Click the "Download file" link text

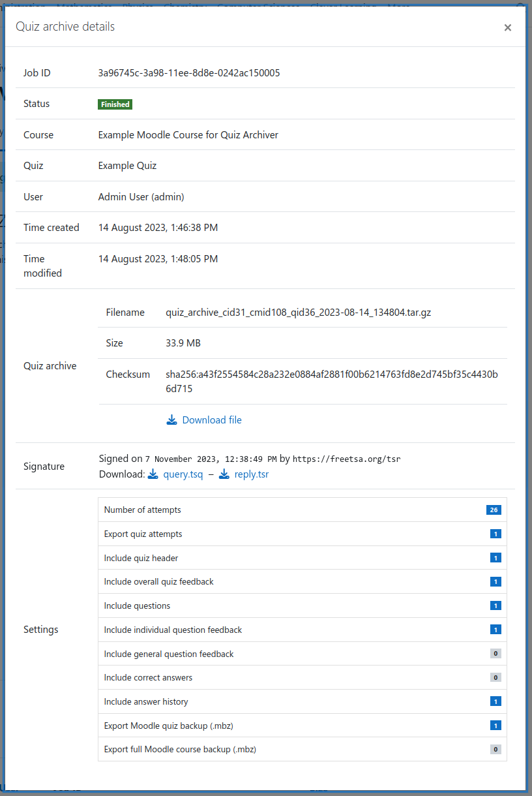coord(212,420)
